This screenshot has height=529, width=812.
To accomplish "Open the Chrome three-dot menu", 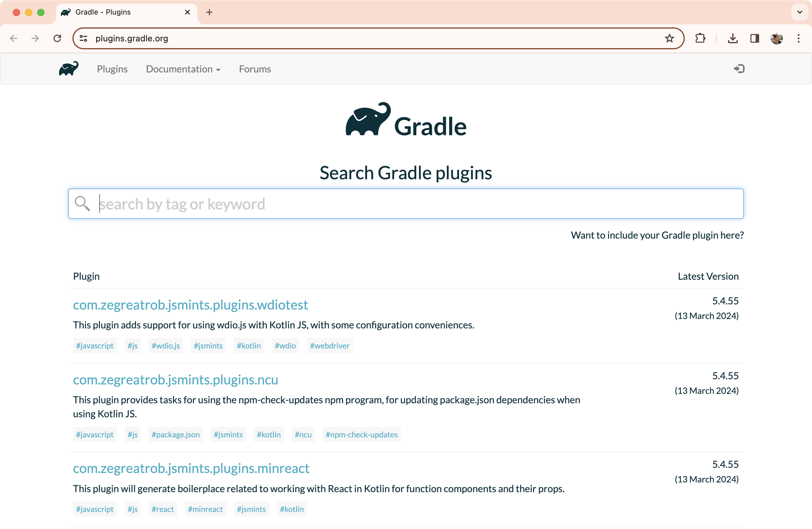I will (798, 38).
